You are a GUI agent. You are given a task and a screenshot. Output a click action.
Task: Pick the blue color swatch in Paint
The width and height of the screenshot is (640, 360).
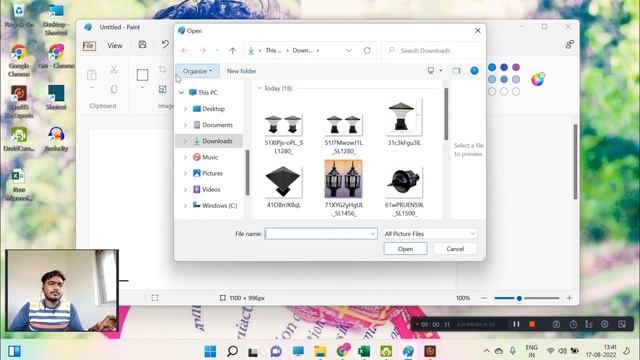(x=492, y=67)
